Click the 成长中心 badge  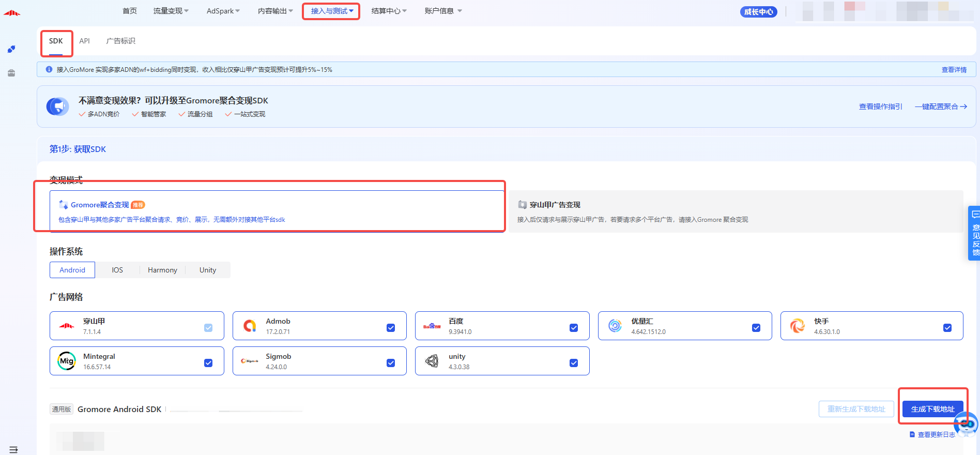coord(759,12)
